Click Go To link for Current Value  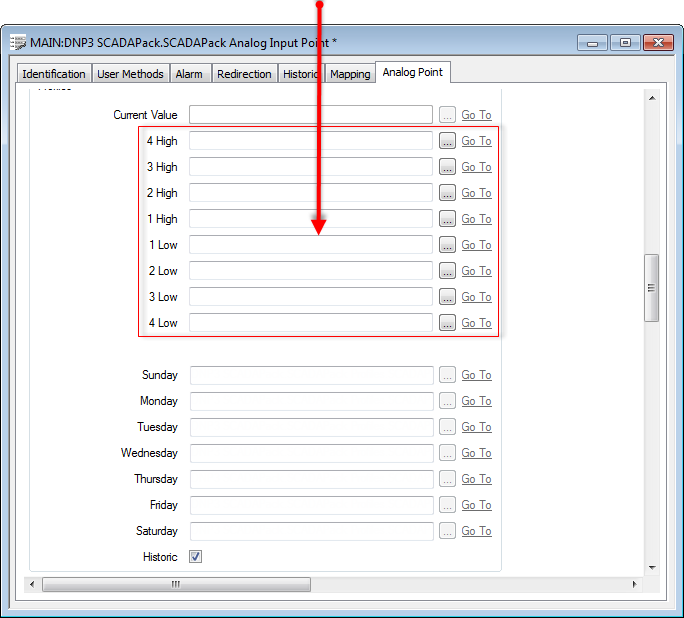click(x=476, y=115)
